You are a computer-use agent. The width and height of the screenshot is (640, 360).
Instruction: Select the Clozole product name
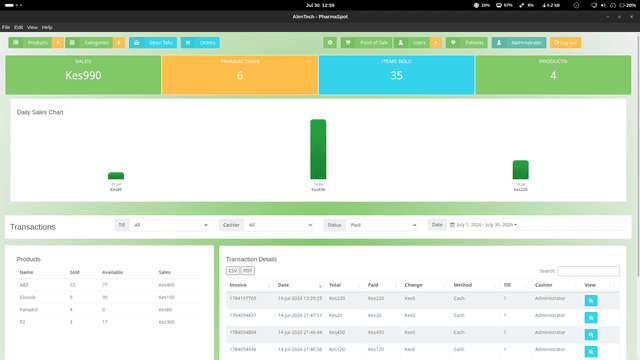[x=27, y=297]
